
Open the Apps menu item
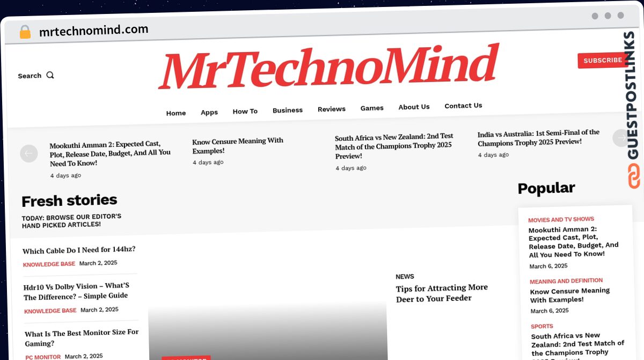[209, 112]
